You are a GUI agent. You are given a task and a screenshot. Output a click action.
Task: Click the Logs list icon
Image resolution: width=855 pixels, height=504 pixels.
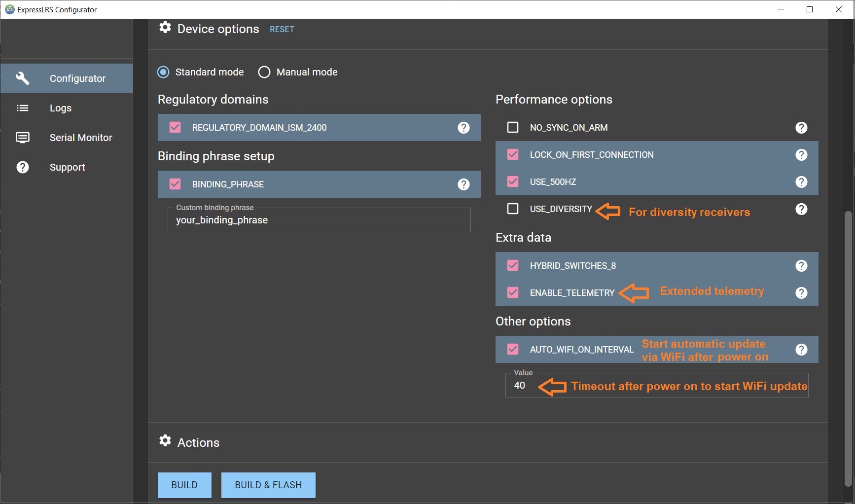[x=23, y=108]
